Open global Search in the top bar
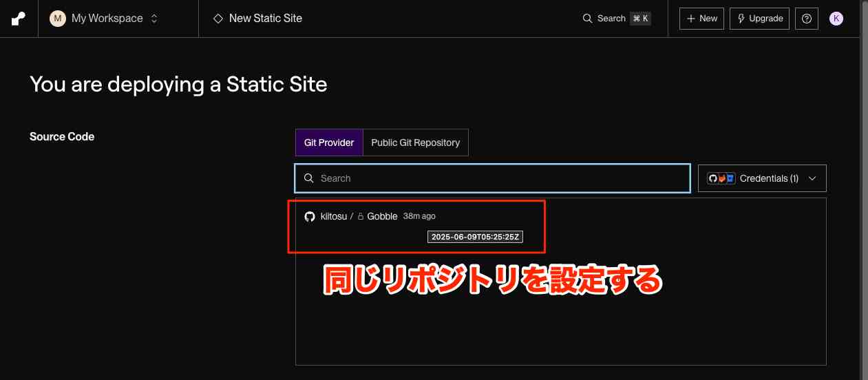 [604, 19]
